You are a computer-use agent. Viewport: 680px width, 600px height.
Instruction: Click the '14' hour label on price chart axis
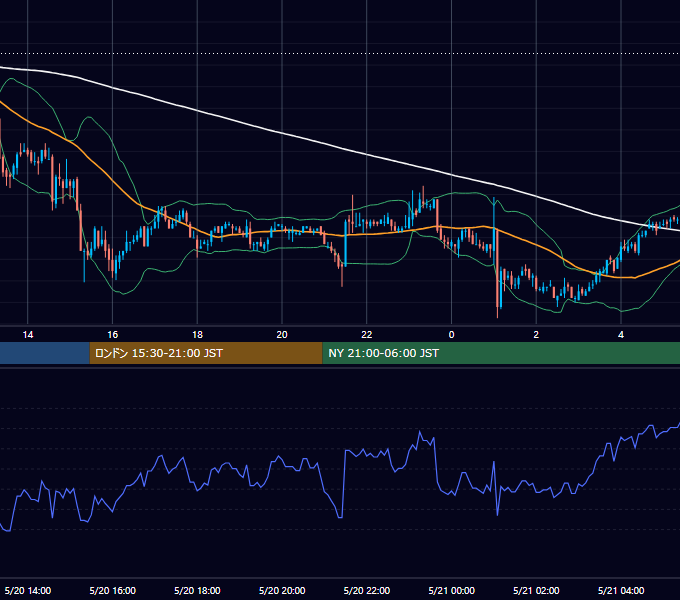coord(28,335)
